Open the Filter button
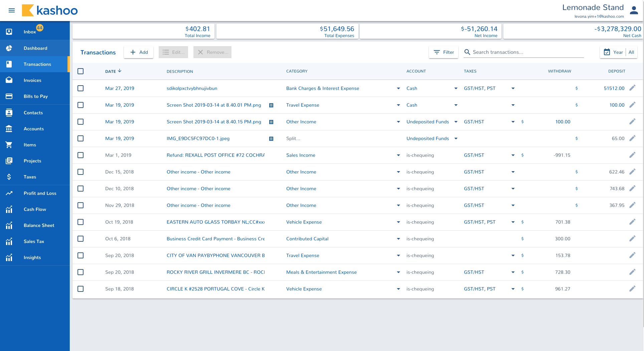Viewport: 644px width, 351px height. coord(444,52)
